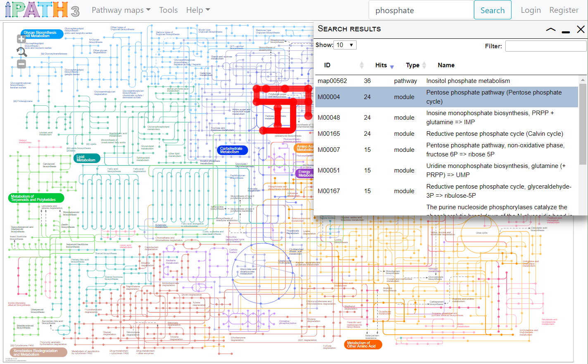Click the Register link

tap(564, 10)
